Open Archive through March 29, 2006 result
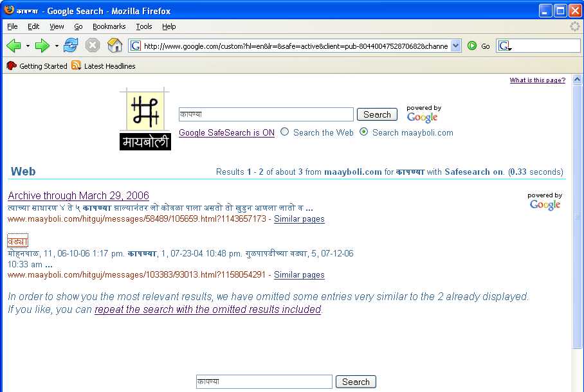584x392 pixels. (x=78, y=195)
